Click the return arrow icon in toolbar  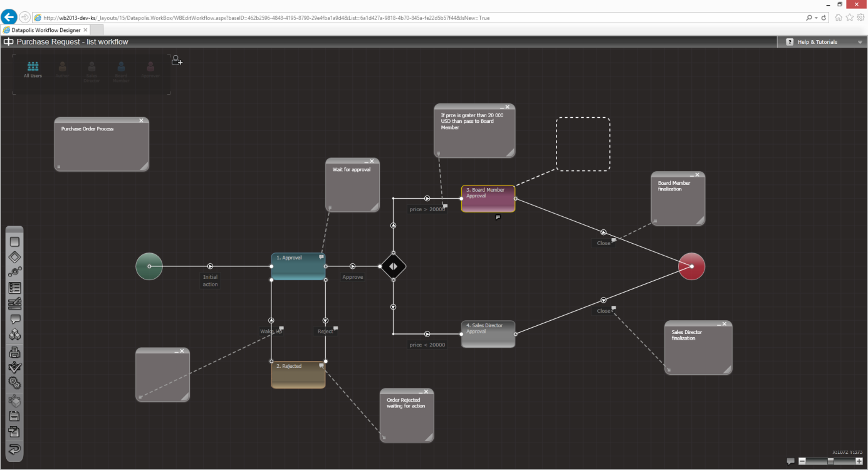pos(15,449)
